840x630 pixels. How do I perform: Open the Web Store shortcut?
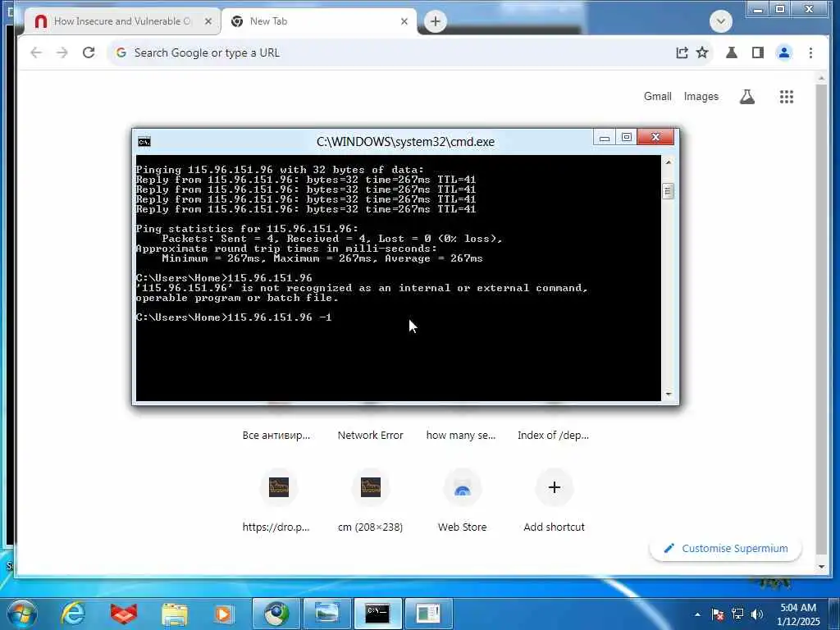pyautogui.click(x=463, y=487)
